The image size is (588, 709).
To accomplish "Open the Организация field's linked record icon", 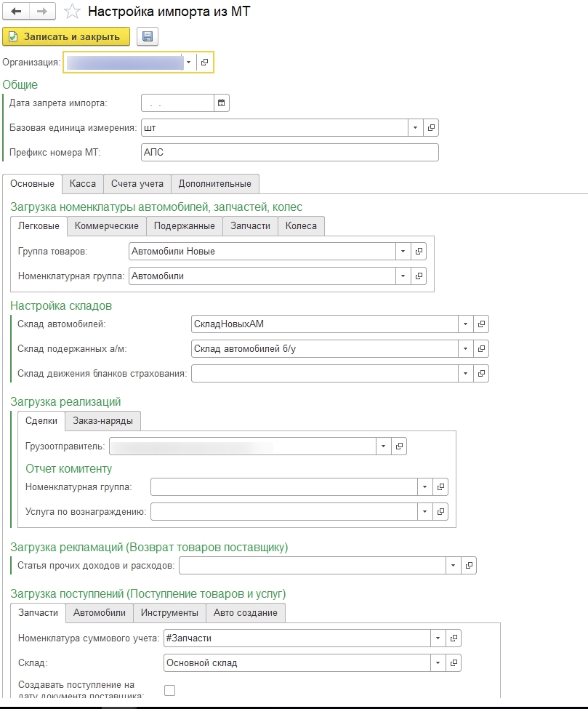I will point(204,63).
